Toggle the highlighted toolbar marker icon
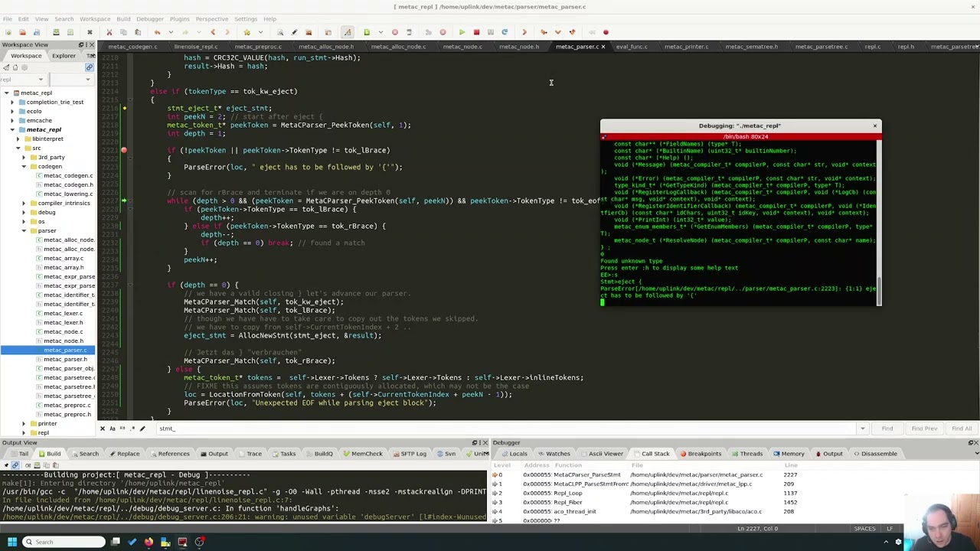Viewport: 980px width, 551px height. 347,32
